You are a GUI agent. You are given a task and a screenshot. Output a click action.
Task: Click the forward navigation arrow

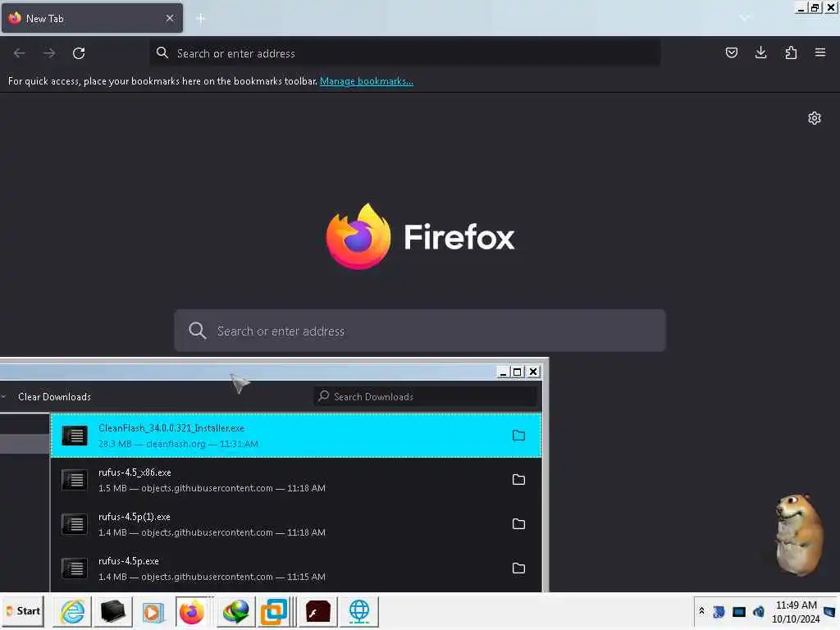pos(49,53)
